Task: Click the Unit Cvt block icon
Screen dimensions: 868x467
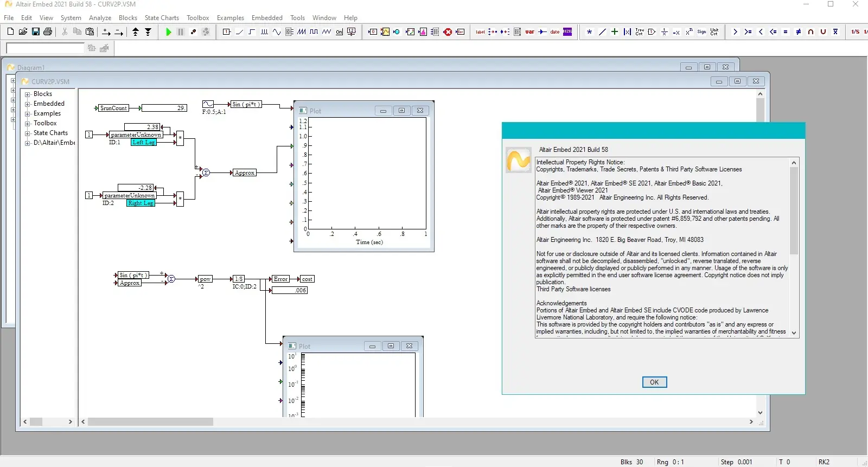Action: (x=714, y=32)
